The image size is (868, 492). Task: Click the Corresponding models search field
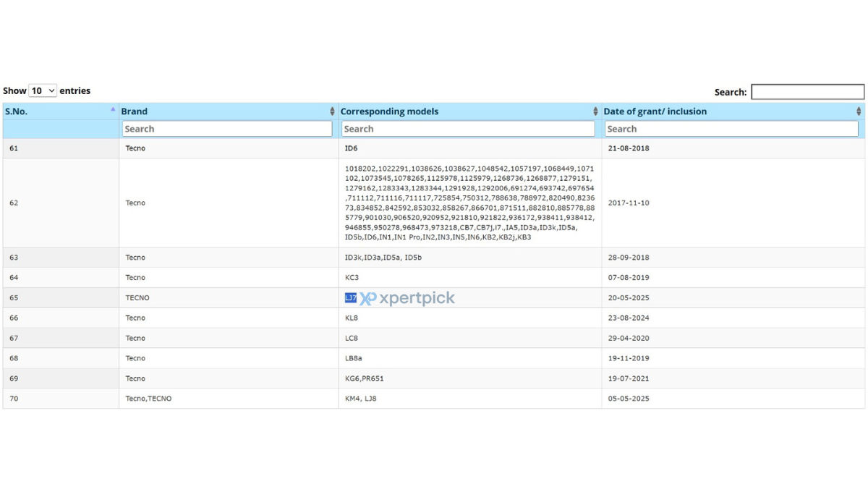pos(468,129)
